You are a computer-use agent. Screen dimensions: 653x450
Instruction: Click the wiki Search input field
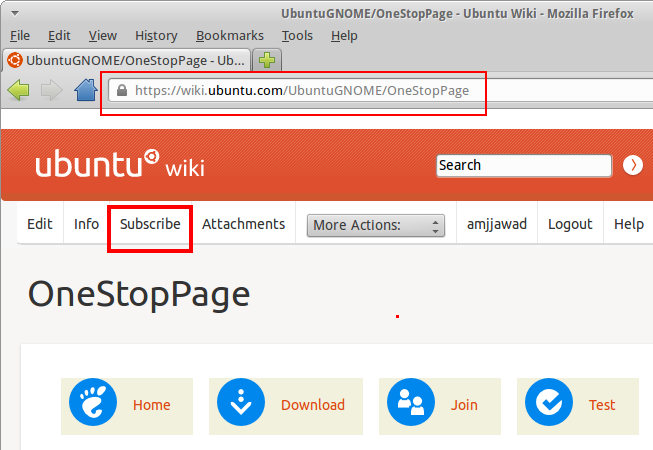[x=524, y=166]
